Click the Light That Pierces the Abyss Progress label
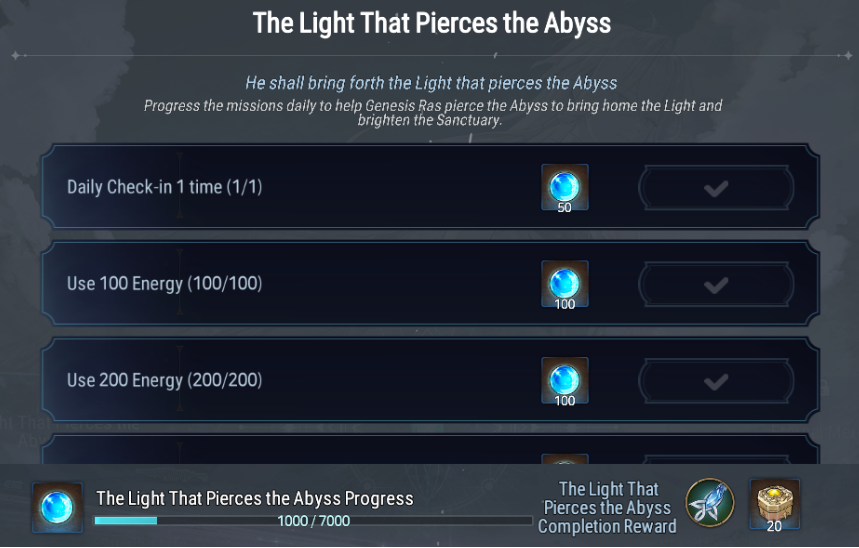The image size is (859, 548). tap(254, 498)
